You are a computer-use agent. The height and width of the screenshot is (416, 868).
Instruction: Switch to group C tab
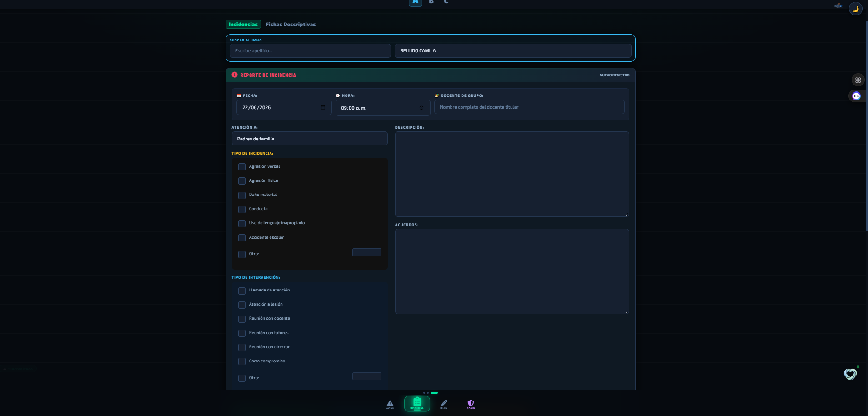pyautogui.click(x=446, y=2)
